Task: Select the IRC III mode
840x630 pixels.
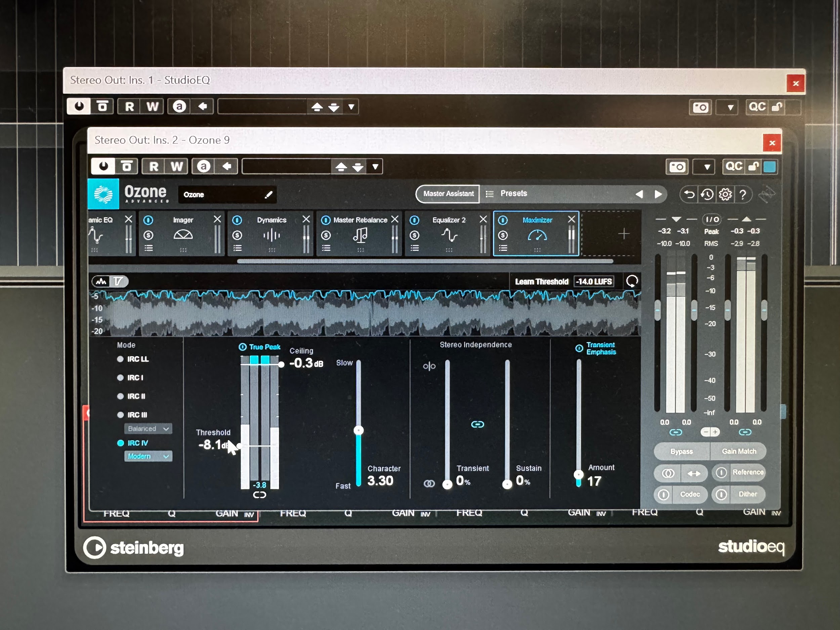Action: click(x=121, y=415)
